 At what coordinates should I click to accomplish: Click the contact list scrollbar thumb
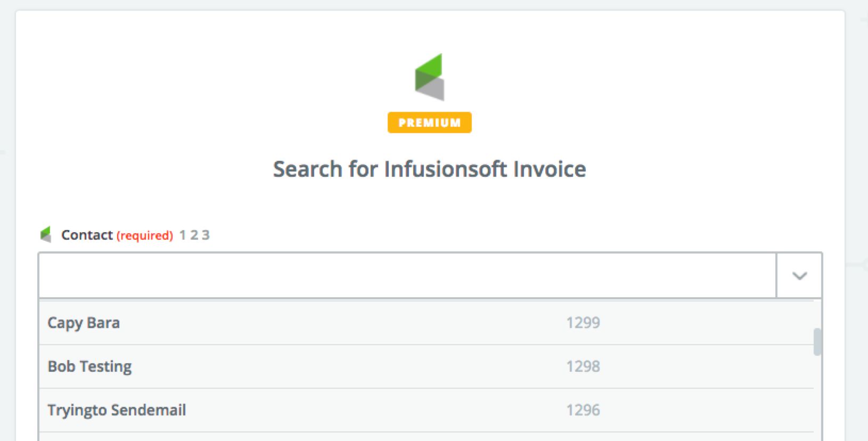tap(817, 342)
